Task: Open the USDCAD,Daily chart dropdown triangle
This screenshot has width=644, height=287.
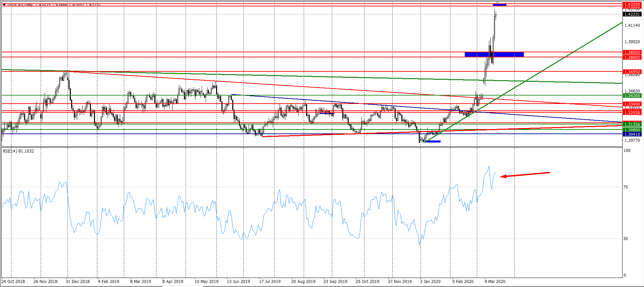Action: (x=4, y=5)
